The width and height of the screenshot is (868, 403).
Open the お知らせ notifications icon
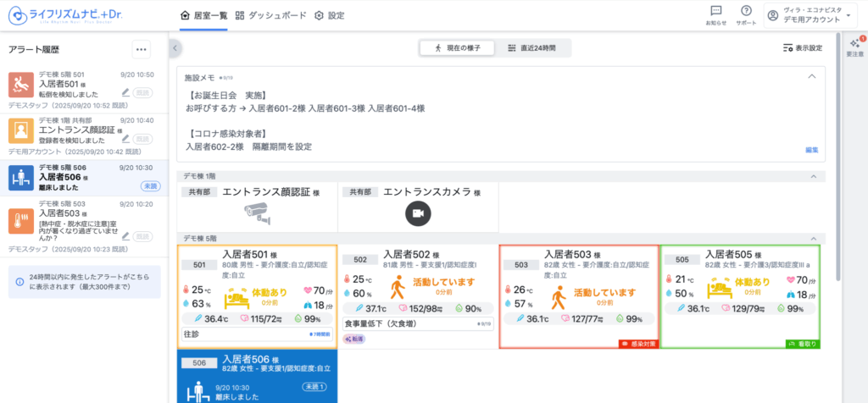click(x=715, y=11)
